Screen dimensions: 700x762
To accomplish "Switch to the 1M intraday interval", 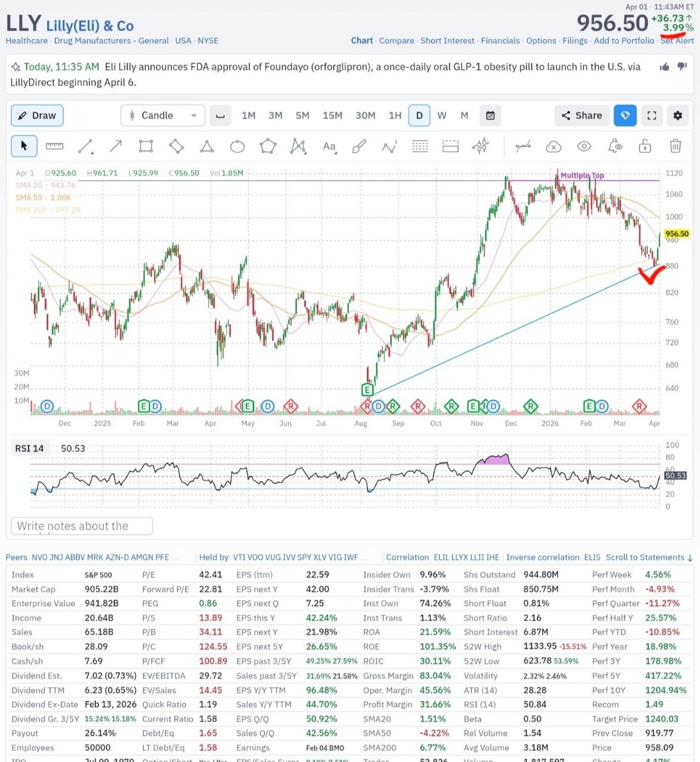I will pyautogui.click(x=248, y=116).
